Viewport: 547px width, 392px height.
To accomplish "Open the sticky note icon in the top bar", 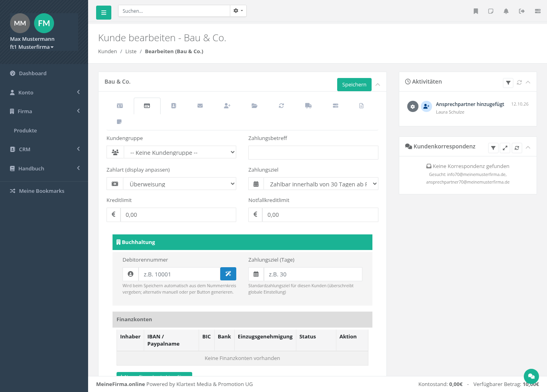I will pos(491,11).
